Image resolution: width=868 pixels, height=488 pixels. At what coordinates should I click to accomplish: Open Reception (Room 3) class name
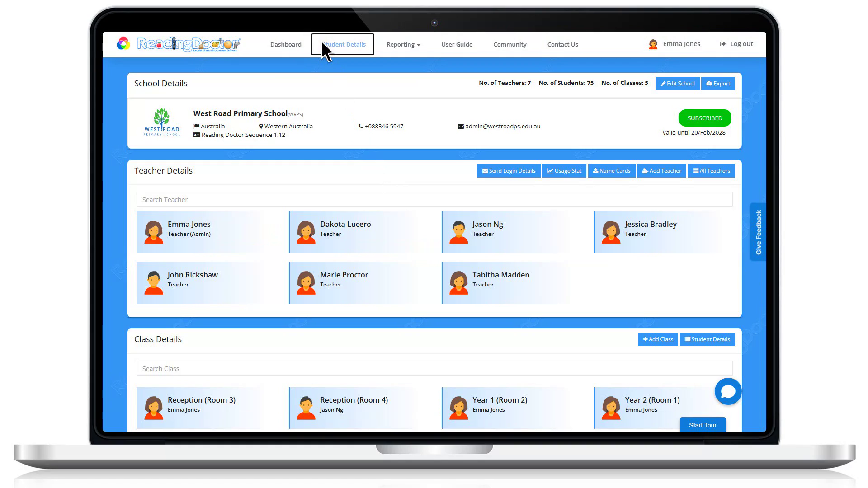(202, 400)
